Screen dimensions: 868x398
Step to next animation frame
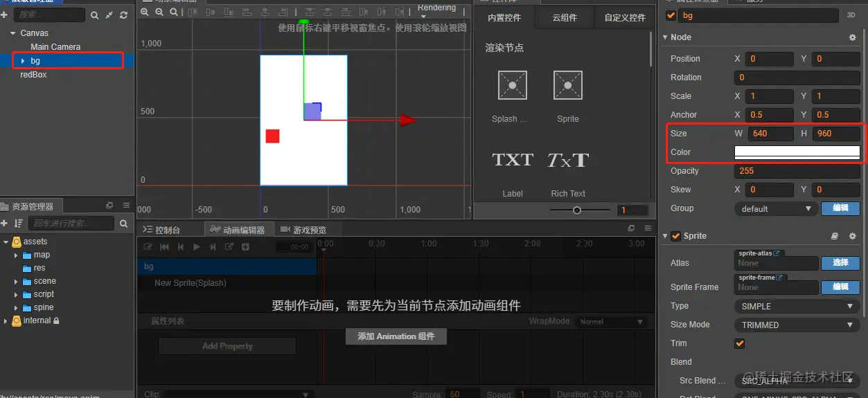pos(213,247)
